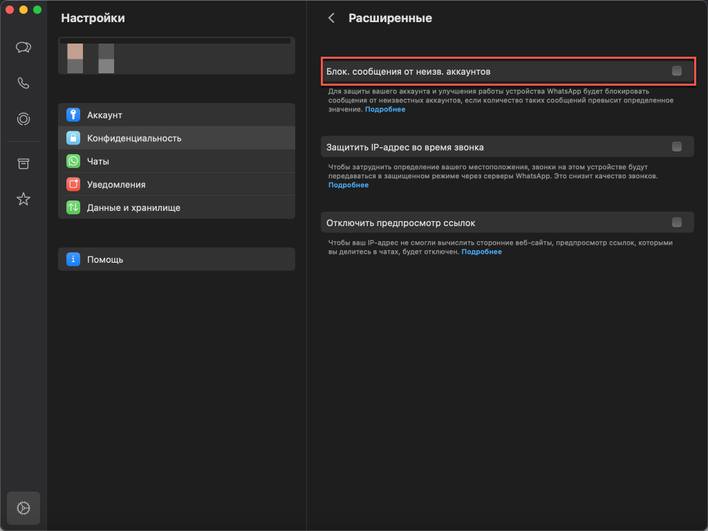Open the Status updates circle icon

[23, 119]
